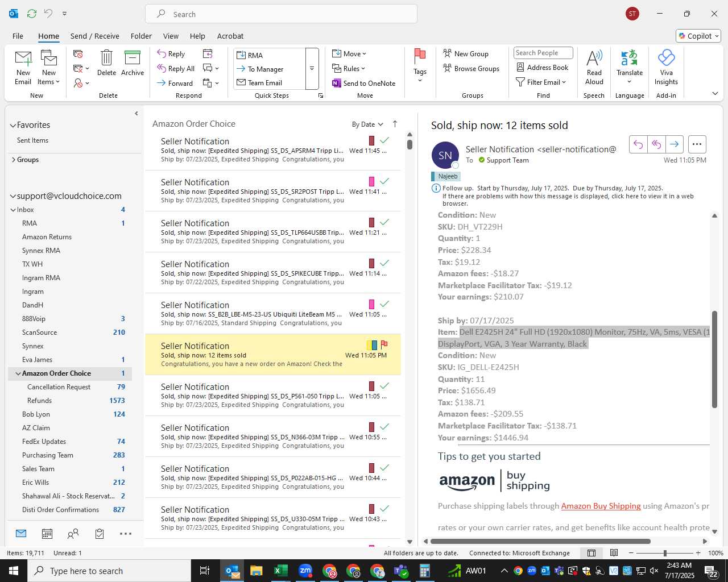Click reading pane Reply arrow icon
728x582 pixels.
638,144
